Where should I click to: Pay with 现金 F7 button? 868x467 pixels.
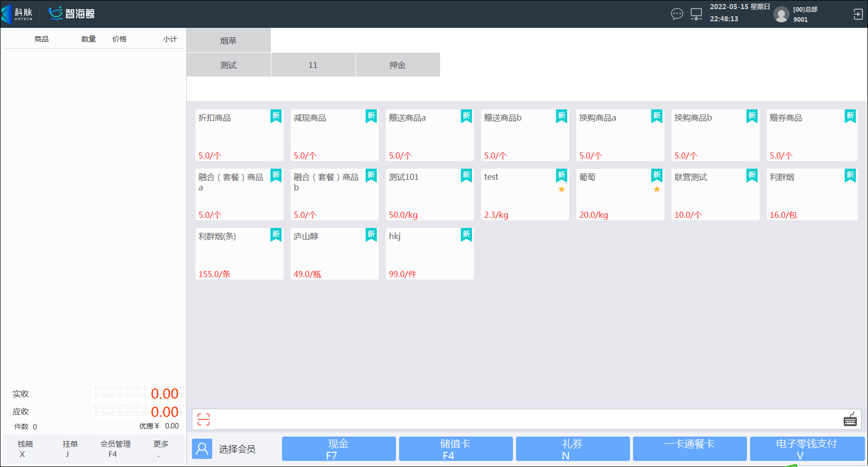[x=338, y=449]
